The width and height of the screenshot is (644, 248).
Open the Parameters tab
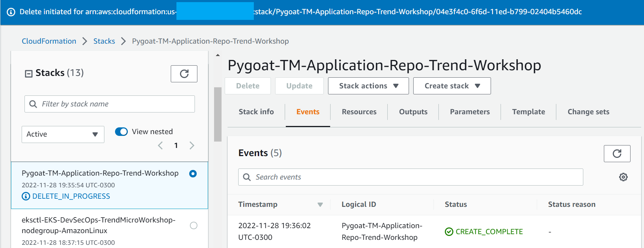[470, 112]
